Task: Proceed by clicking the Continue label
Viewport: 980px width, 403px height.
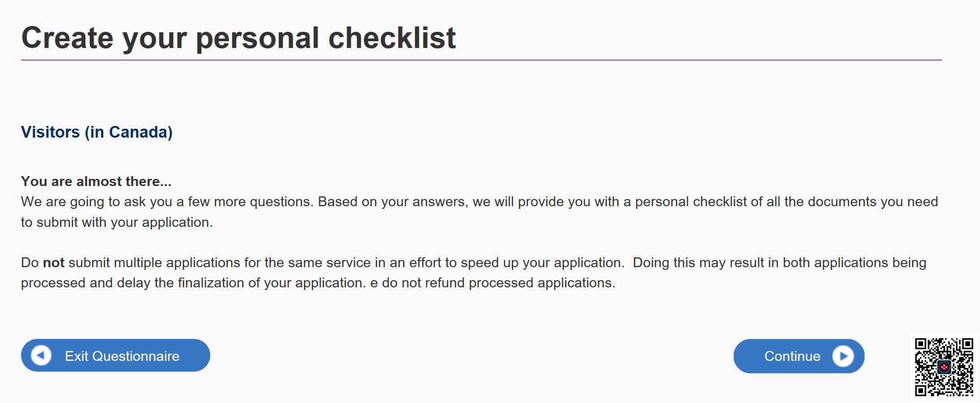Action: [x=792, y=356]
